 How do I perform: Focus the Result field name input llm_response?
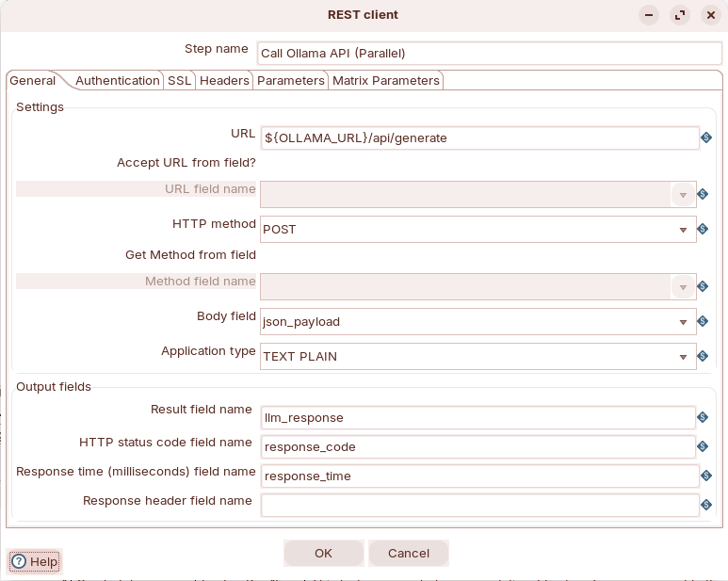point(479,417)
